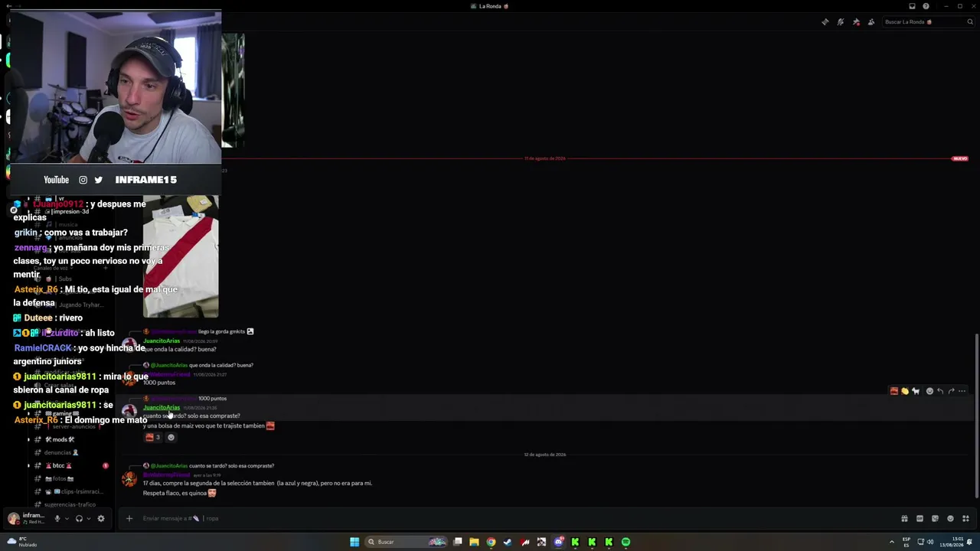
Task: Open Windows Start menu
Action: [x=354, y=542]
